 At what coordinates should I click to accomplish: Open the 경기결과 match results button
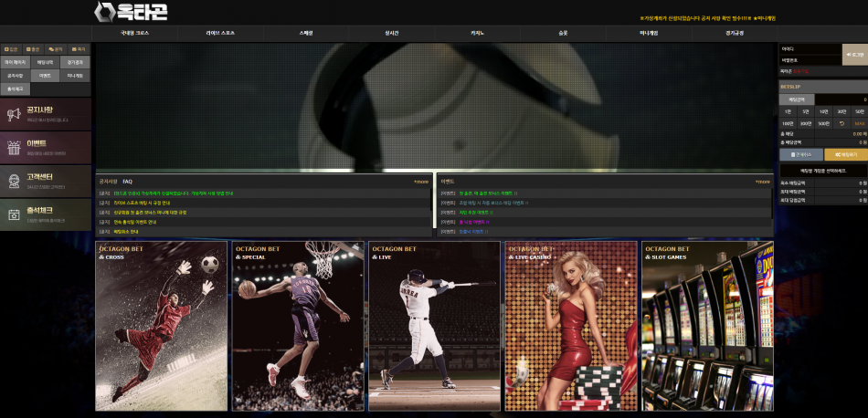point(75,62)
